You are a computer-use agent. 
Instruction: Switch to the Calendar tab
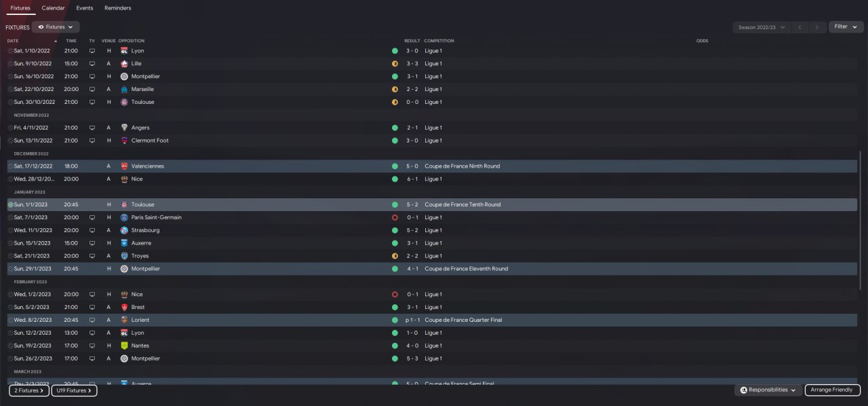[x=53, y=8]
